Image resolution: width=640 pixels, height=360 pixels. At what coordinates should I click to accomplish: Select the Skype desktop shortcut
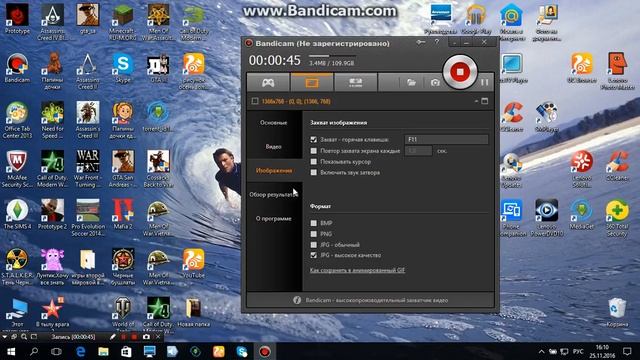point(123,69)
